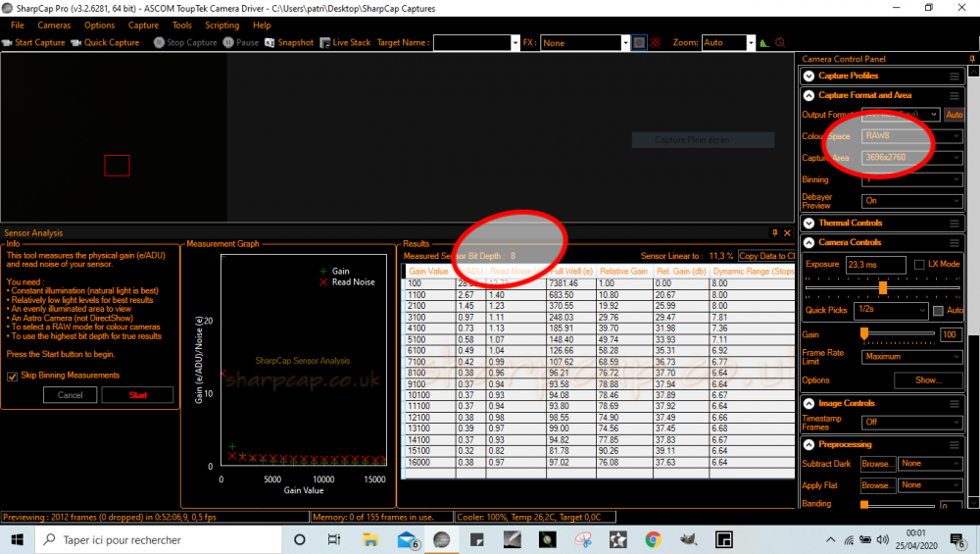Click the red crosshair reticule icon
The height and width of the screenshot is (554, 980).
(x=656, y=43)
